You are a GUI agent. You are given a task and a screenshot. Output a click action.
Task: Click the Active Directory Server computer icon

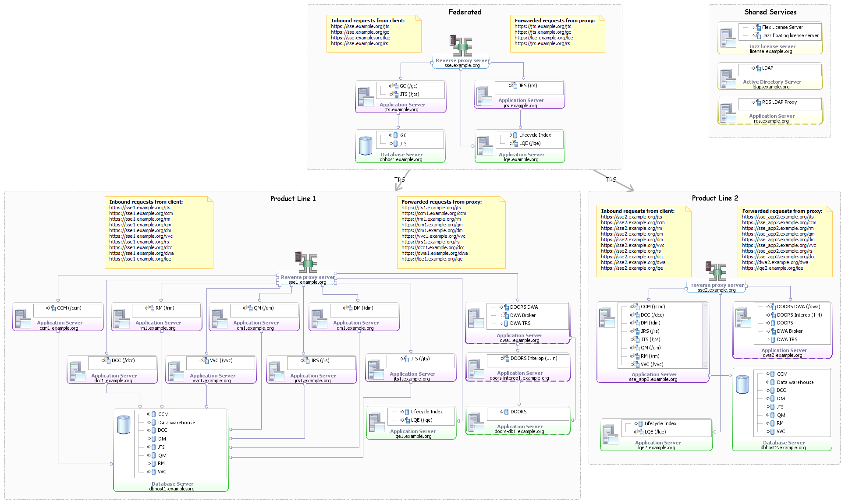728,79
